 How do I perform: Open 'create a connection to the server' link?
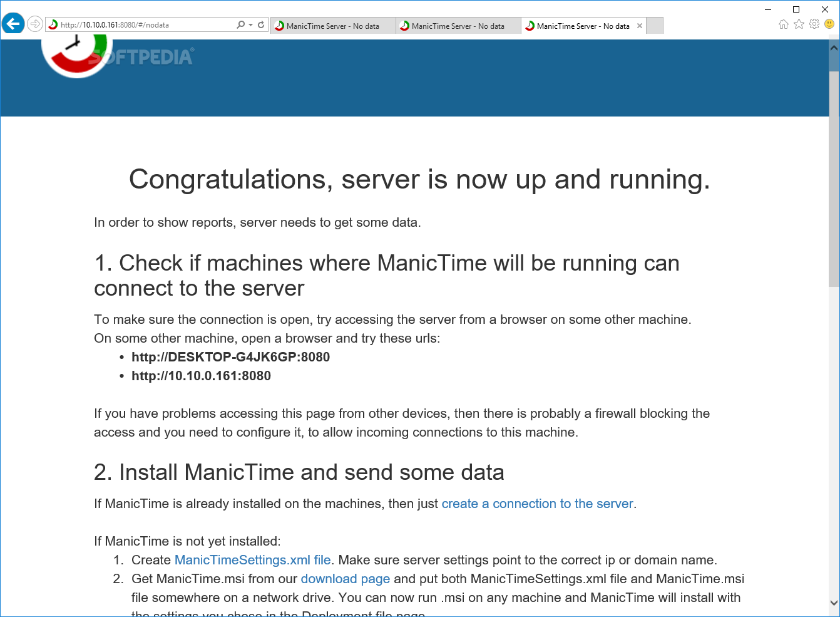[538, 504]
